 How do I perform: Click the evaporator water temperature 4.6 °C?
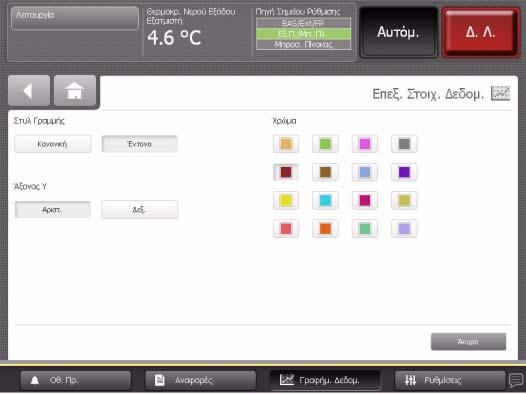[174, 37]
